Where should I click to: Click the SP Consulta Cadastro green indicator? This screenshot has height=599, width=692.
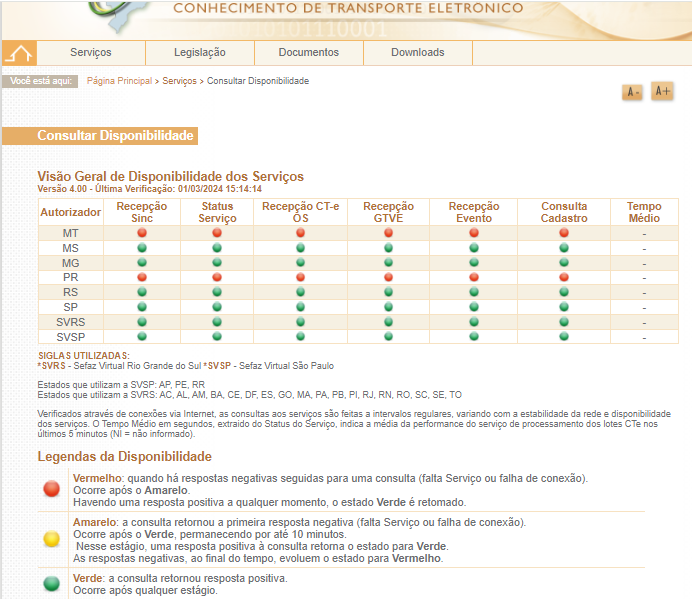point(564,307)
